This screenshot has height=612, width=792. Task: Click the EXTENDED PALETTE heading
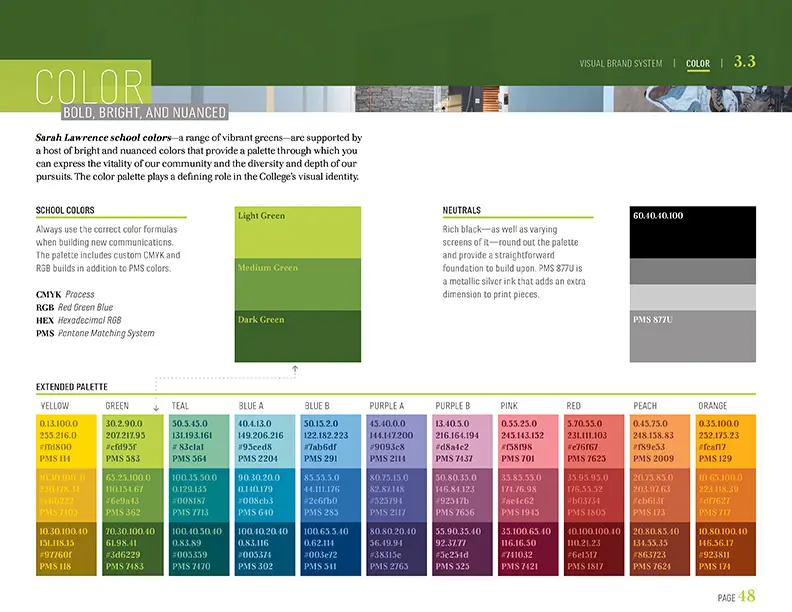pos(72,387)
